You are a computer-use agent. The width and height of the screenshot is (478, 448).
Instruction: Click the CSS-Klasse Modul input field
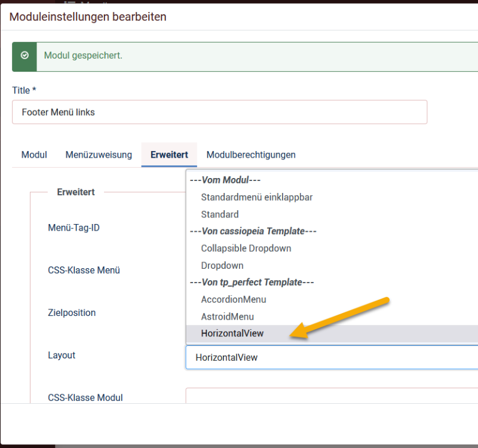332,395
